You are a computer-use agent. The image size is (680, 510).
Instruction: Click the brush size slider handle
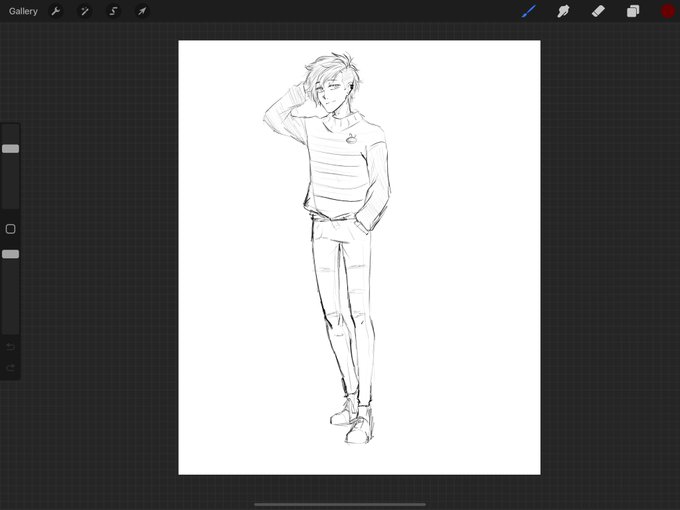pos(10,149)
